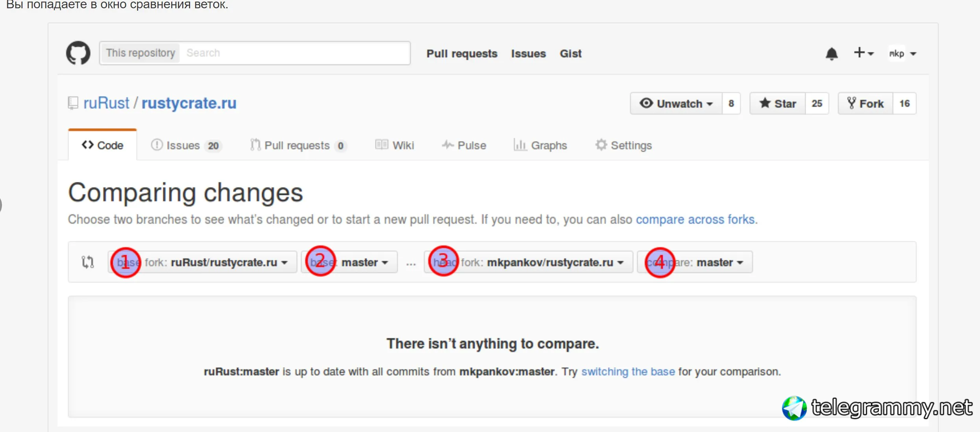Click the GitHub Octocat logo

click(x=78, y=53)
